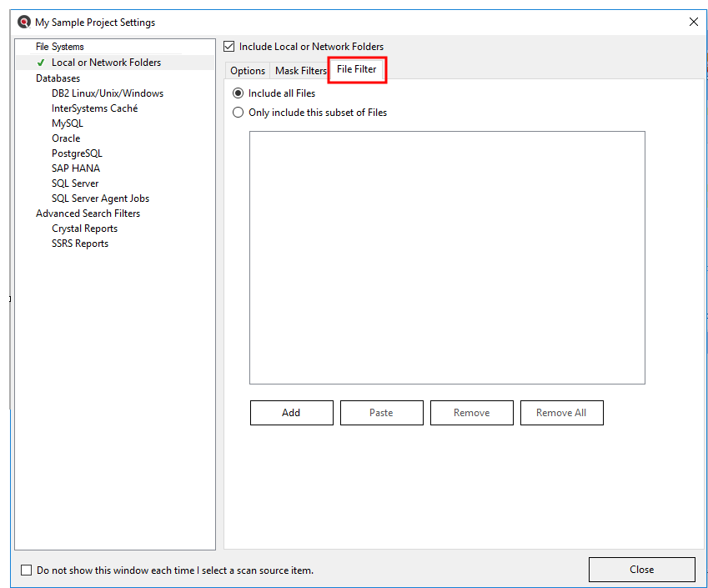
Task: Click the Remove All button
Action: tap(561, 413)
